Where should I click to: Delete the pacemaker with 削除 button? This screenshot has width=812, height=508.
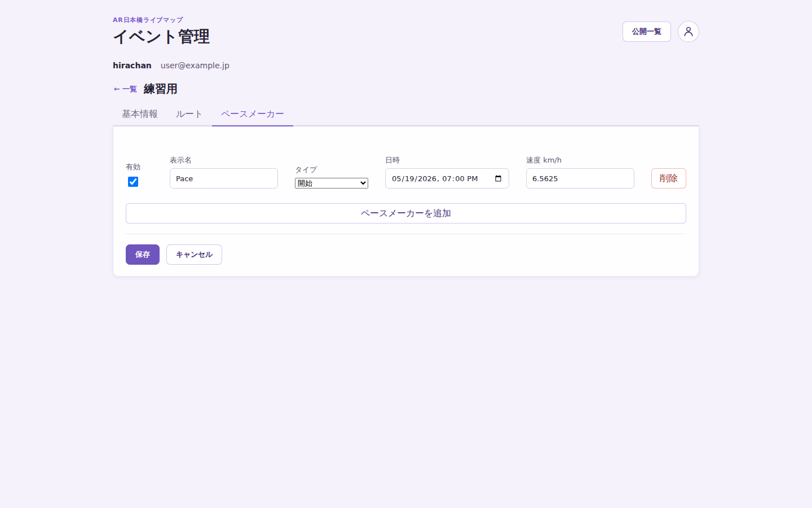click(668, 178)
